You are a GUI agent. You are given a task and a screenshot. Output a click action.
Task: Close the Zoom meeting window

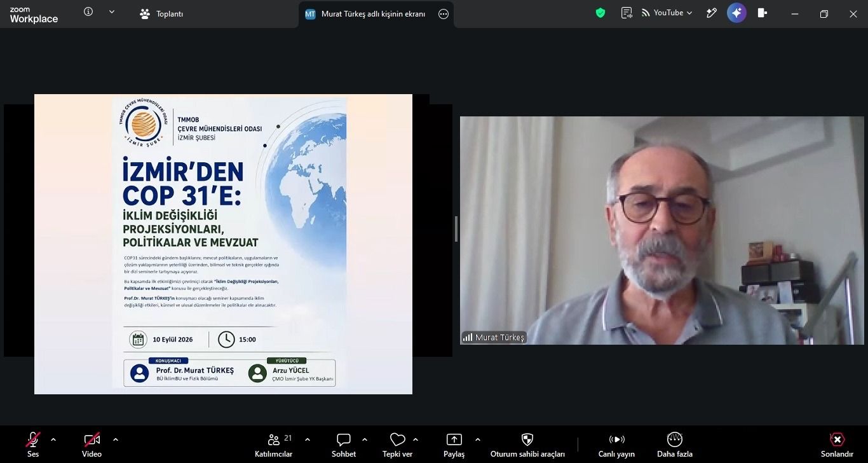pos(853,13)
